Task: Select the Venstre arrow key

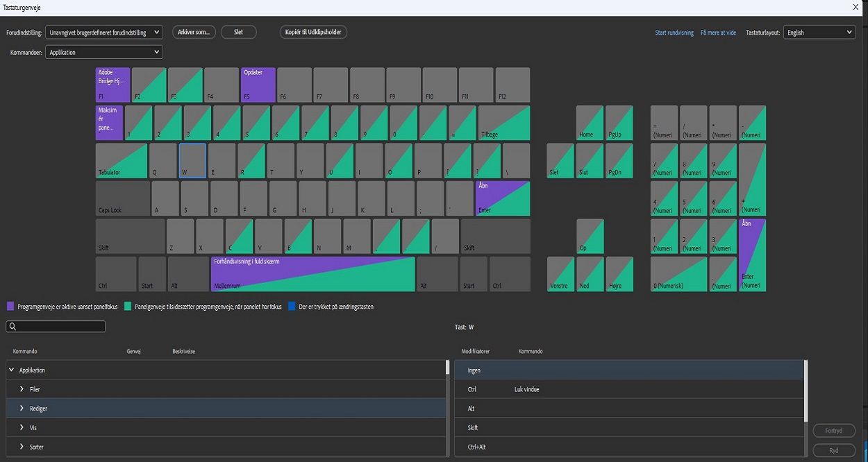Action: click(560, 274)
